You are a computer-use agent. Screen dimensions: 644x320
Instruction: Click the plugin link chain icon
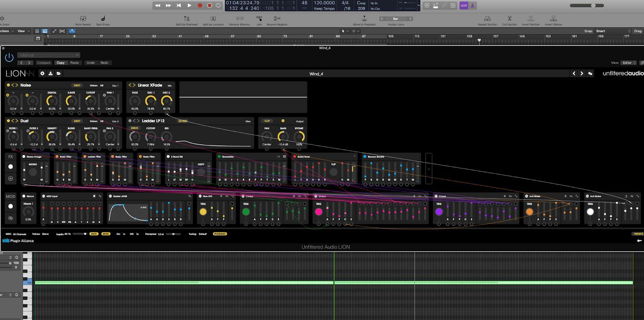pos(642,63)
